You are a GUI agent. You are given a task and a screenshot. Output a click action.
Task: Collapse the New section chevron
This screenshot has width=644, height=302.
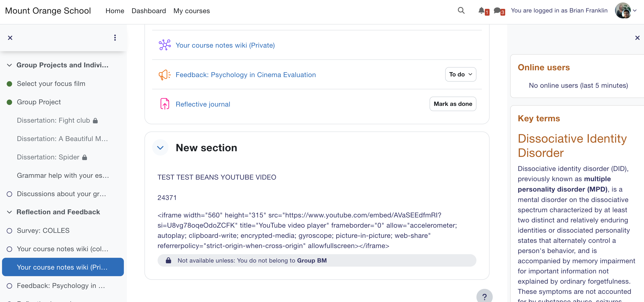pos(160,148)
